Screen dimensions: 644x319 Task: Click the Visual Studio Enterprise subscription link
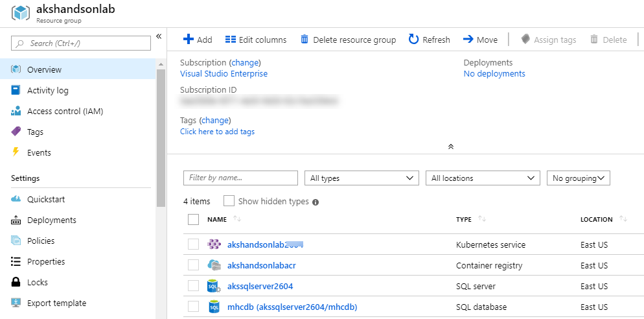click(224, 73)
